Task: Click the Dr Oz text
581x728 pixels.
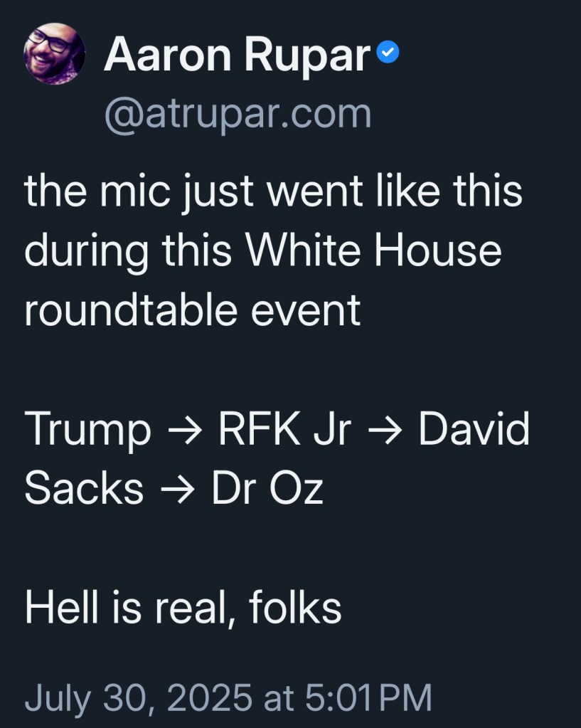Action: [x=267, y=490]
